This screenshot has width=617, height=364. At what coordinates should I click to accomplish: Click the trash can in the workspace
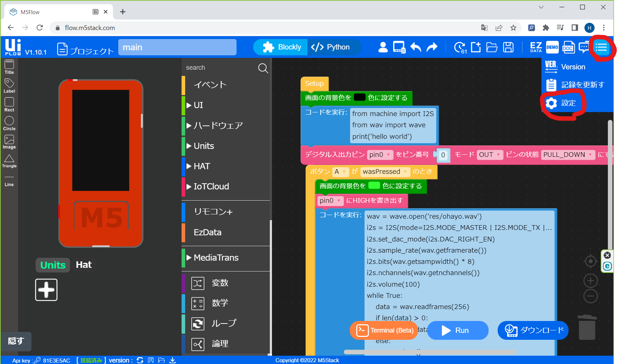tap(587, 327)
